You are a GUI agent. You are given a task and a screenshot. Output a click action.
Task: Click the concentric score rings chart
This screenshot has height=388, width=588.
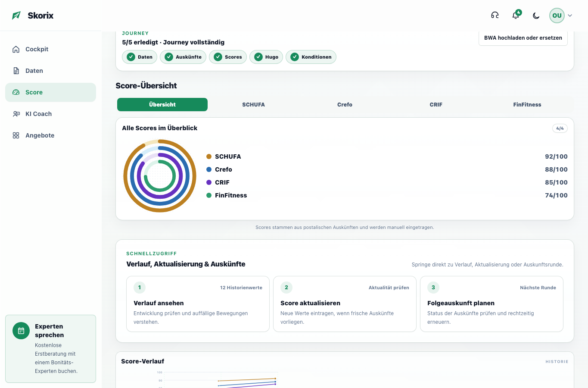point(160,176)
